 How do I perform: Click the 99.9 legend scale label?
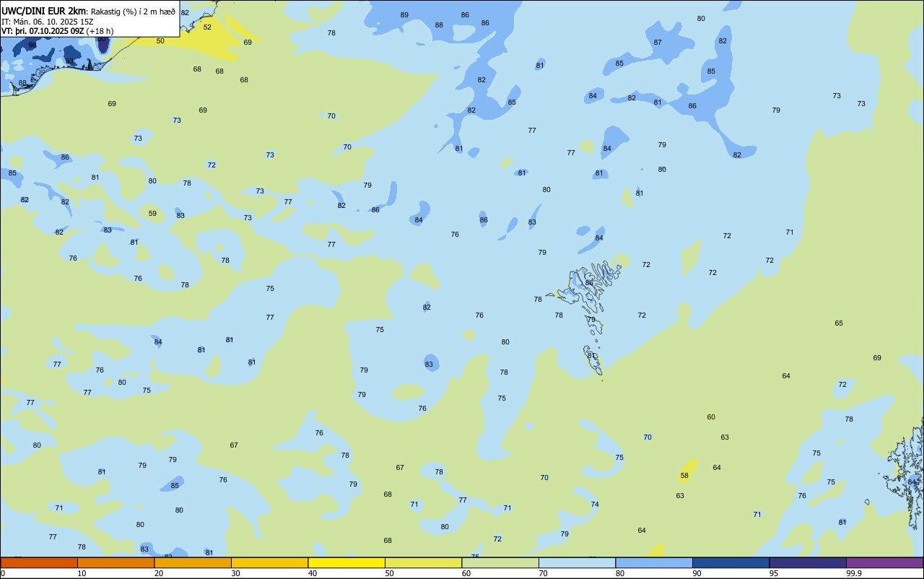point(854,573)
